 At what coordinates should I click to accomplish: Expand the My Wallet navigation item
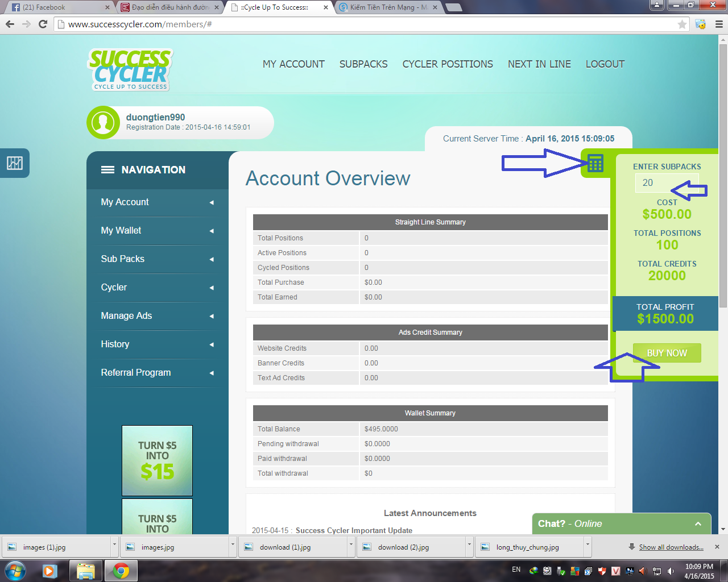coord(158,231)
